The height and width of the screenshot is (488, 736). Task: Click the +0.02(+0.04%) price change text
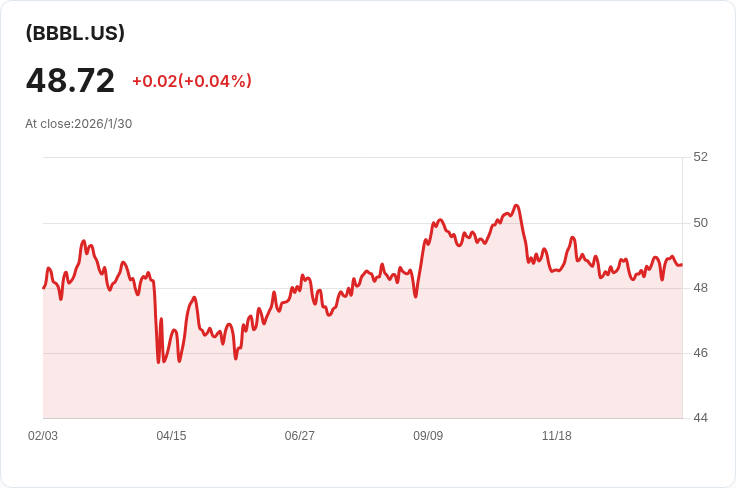point(192,81)
